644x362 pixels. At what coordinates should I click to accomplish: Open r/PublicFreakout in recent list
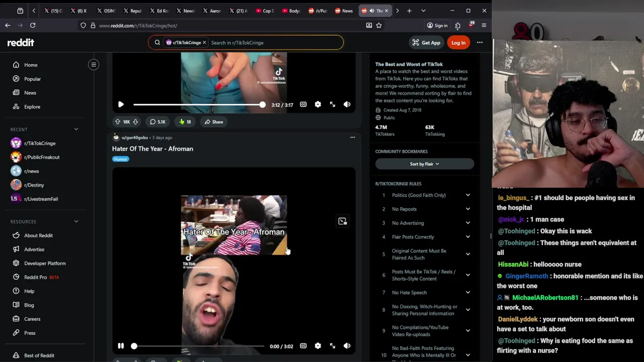[x=42, y=157]
